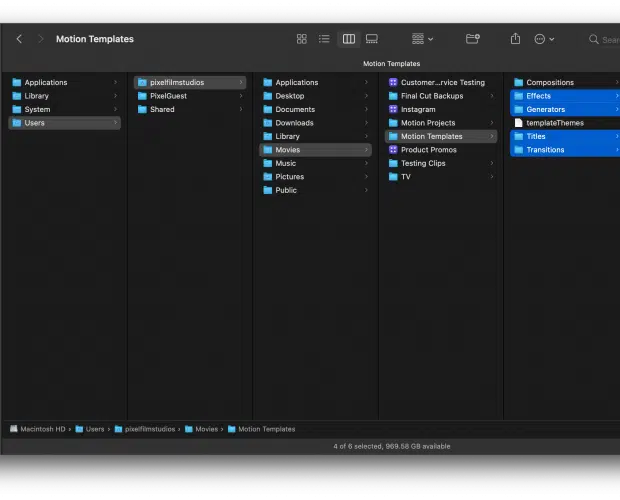Expand chevron next to Users
This screenshot has width=620, height=500.
pos(115,123)
